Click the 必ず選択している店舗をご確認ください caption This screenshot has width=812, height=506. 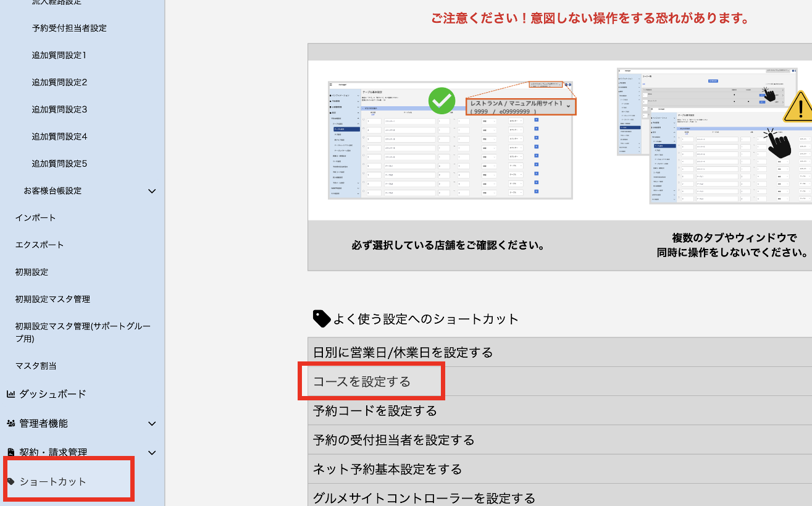coord(448,245)
